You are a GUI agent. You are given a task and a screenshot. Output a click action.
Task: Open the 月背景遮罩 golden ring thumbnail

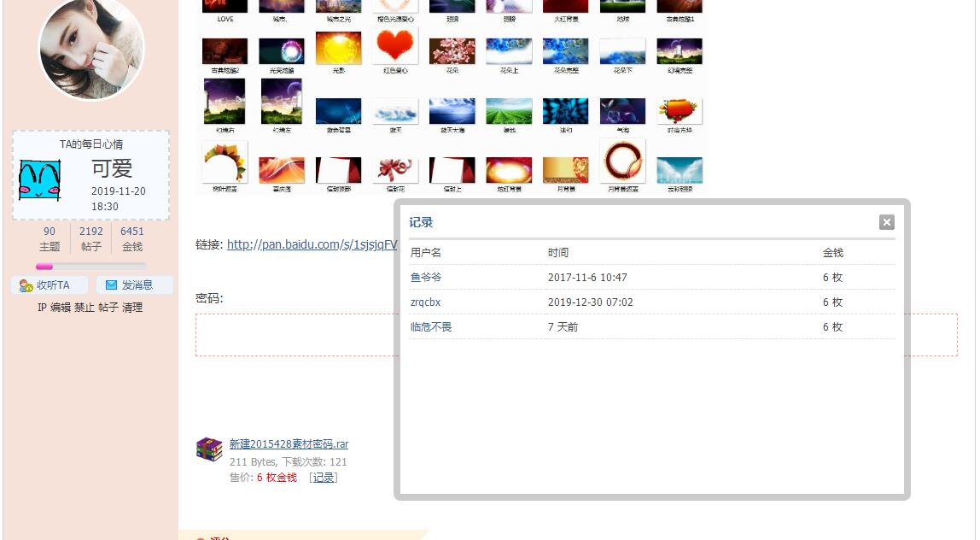tap(622, 162)
